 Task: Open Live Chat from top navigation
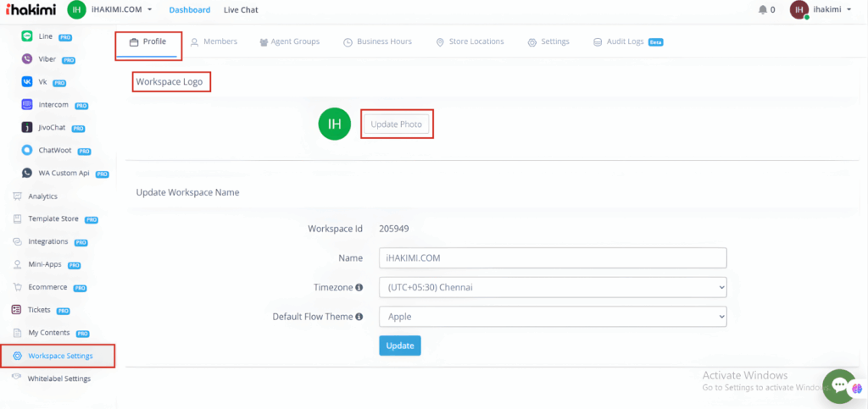(x=241, y=10)
